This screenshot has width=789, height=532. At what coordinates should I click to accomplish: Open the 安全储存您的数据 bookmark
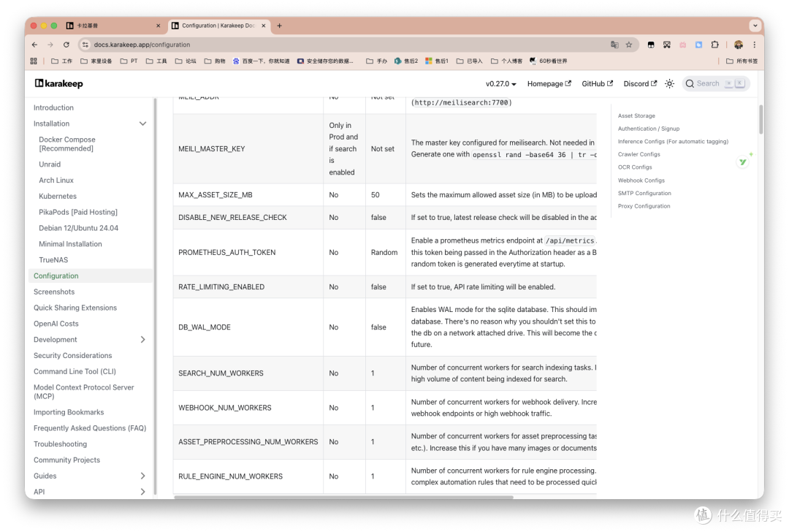click(325, 61)
